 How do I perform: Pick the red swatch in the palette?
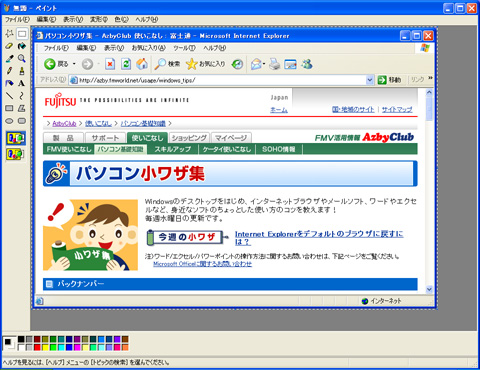coord(37,347)
